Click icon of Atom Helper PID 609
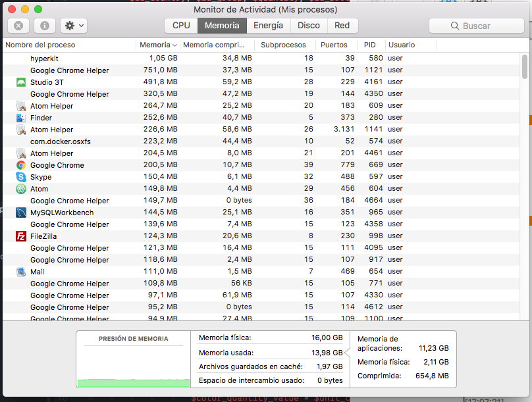This screenshot has width=532, height=402. coord(21,106)
